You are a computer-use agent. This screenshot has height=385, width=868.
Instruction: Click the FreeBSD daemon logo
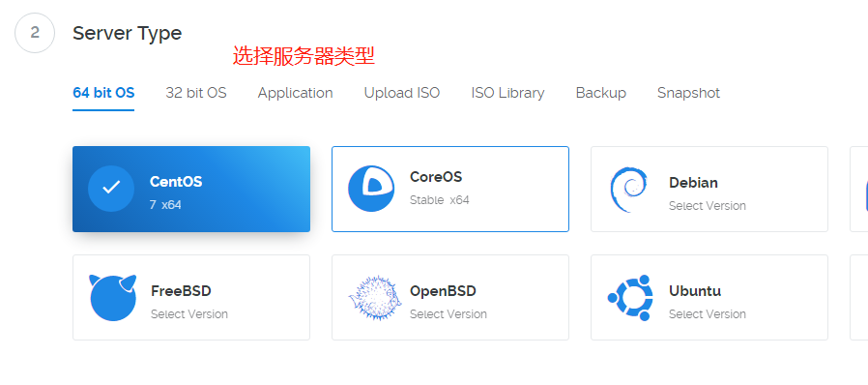point(112,298)
